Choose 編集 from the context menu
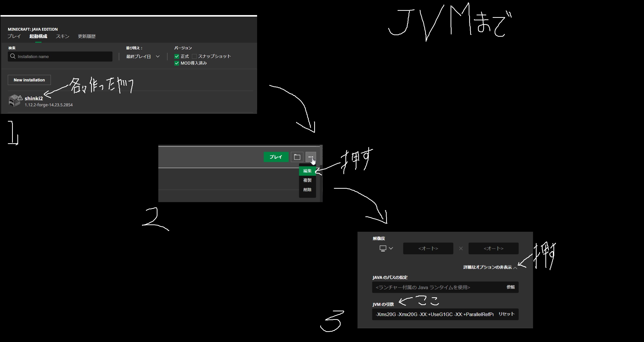This screenshot has width=644, height=342. point(307,171)
